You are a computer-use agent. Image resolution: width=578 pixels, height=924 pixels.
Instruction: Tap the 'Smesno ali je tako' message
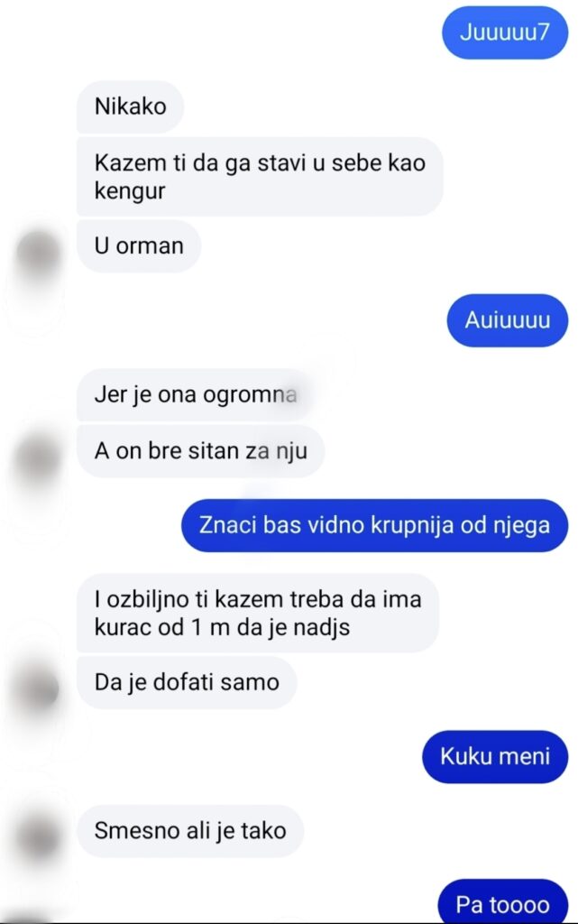(190, 831)
